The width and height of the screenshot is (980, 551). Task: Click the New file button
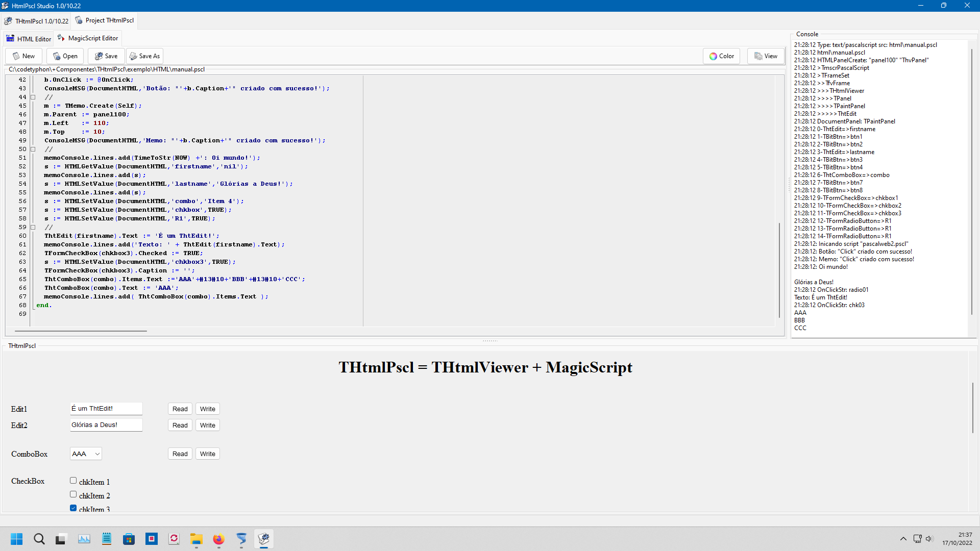[24, 56]
